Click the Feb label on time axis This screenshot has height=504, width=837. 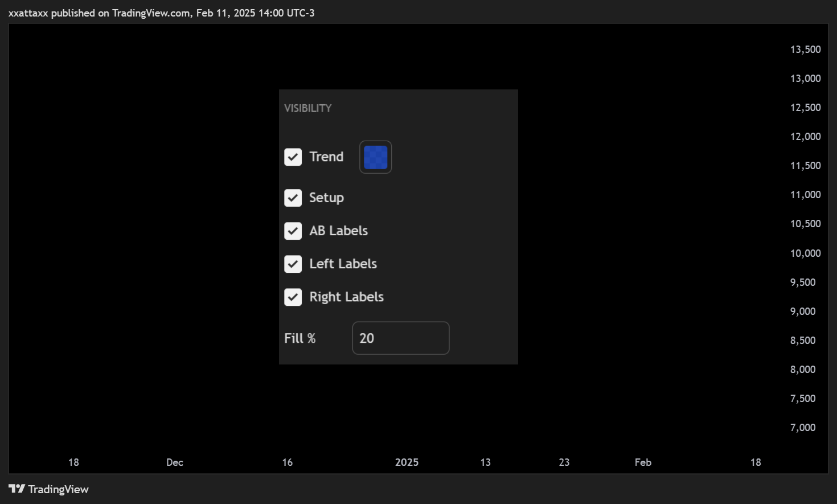643,462
